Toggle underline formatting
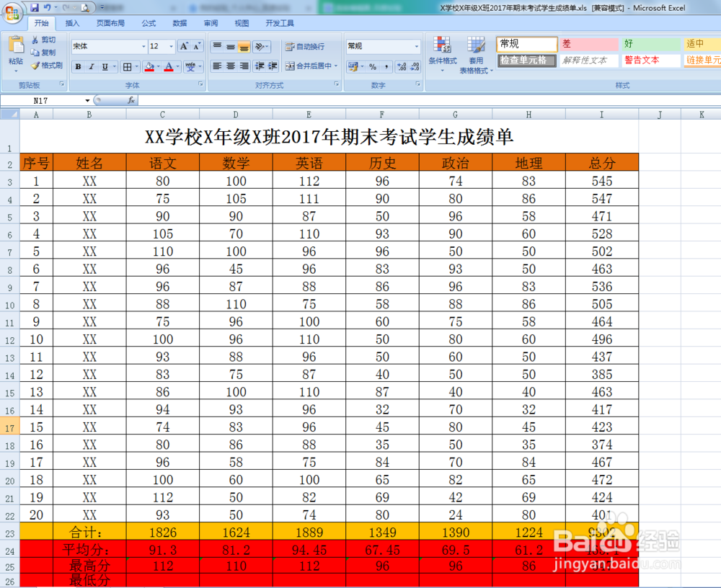721x588 pixels. point(105,67)
